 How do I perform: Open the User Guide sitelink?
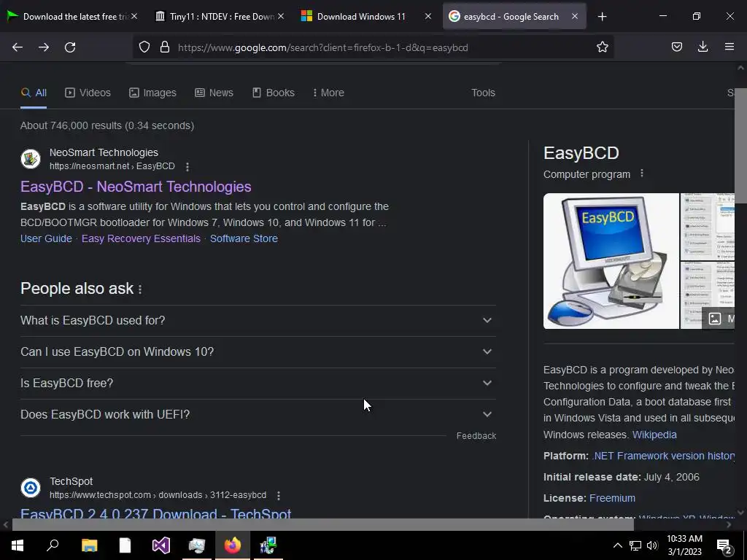[46, 238]
